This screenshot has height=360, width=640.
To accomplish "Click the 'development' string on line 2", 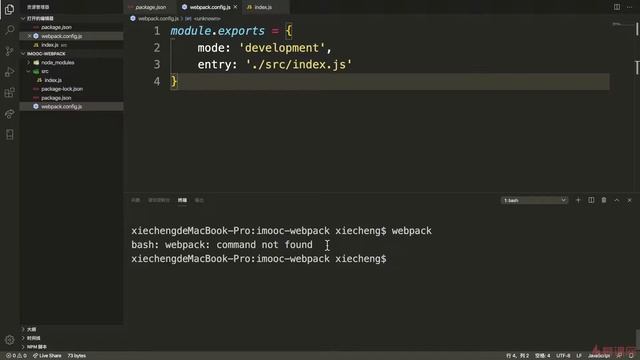I will pos(282,48).
